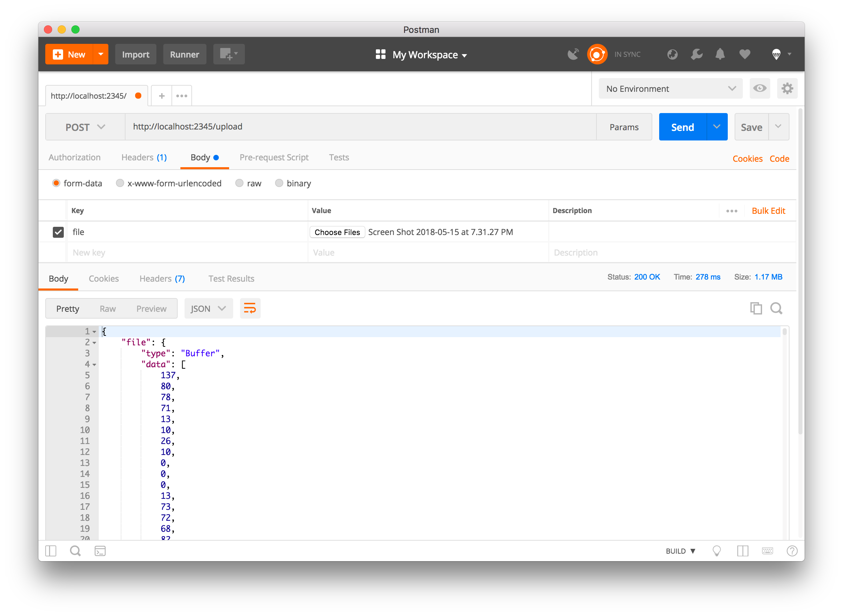
Task: Click the Bulk Edit link
Action: point(768,211)
